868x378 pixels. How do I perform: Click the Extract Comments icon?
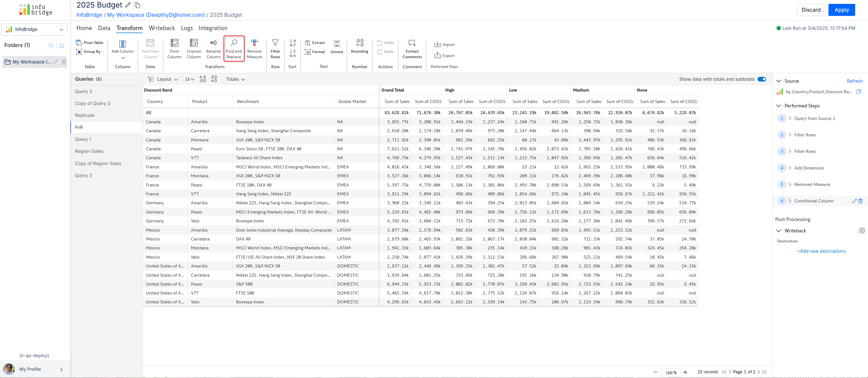[x=412, y=43]
